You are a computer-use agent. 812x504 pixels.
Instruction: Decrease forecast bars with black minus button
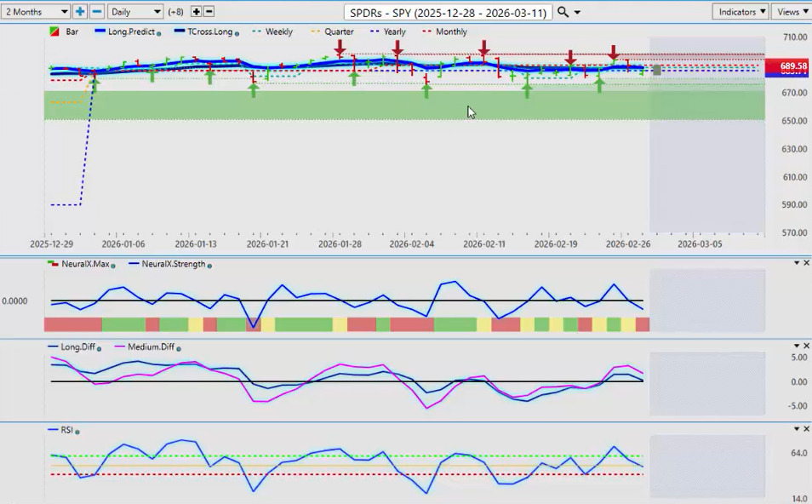click(x=209, y=11)
